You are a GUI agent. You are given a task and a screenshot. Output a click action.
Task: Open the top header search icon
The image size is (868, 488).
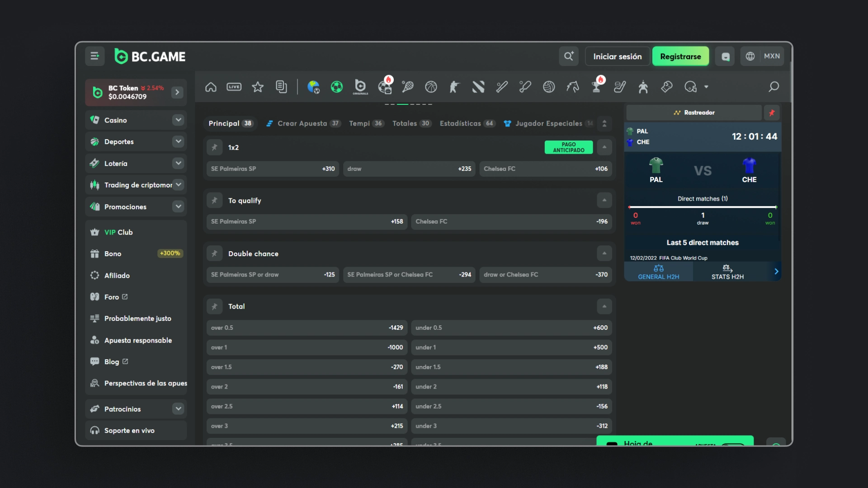(x=569, y=56)
